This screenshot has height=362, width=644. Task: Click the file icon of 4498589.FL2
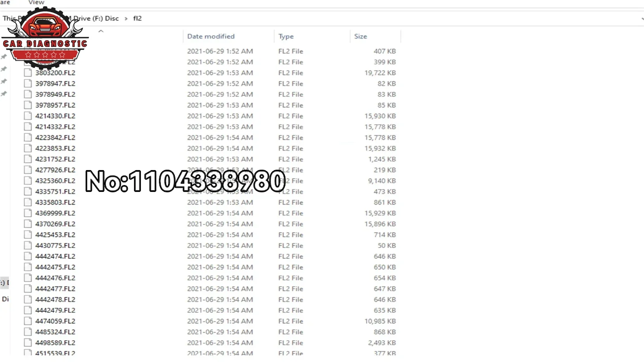tap(28, 343)
